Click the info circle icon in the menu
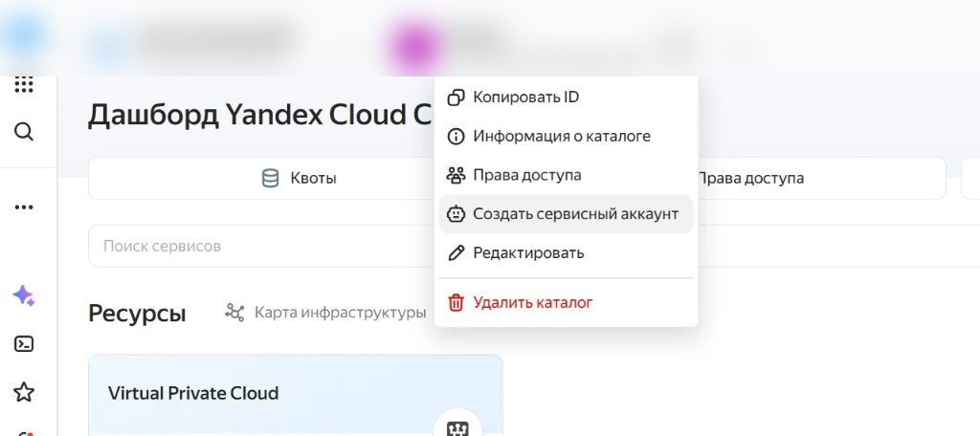The width and height of the screenshot is (980, 436). (457, 136)
